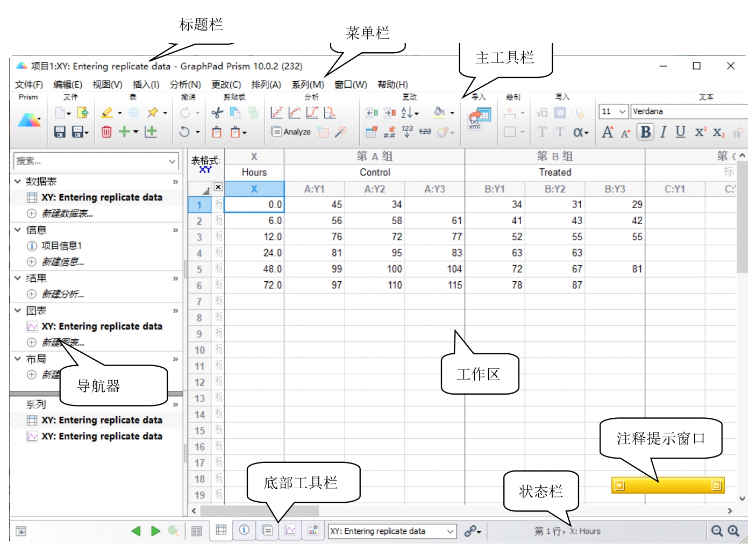
Task: Click the scissors cut icon
Action: pyautogui.click(x=217, y=112)
